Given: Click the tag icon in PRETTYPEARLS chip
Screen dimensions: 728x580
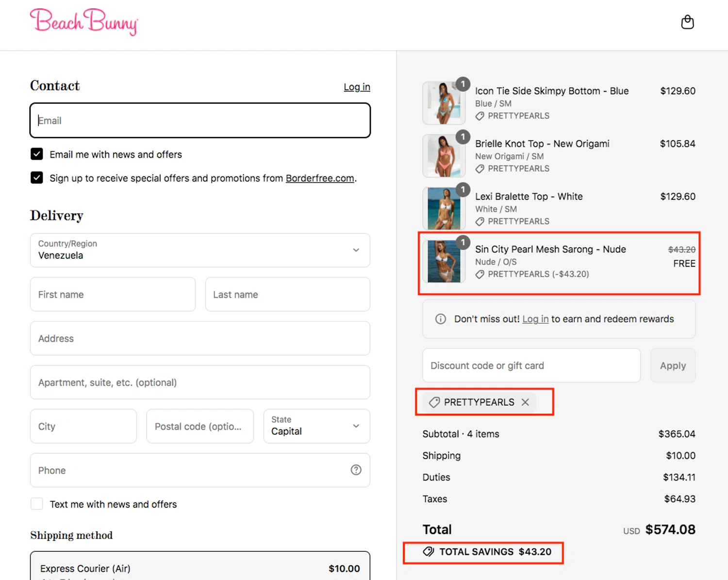Looking at the screenshot, I should (434, 402).
